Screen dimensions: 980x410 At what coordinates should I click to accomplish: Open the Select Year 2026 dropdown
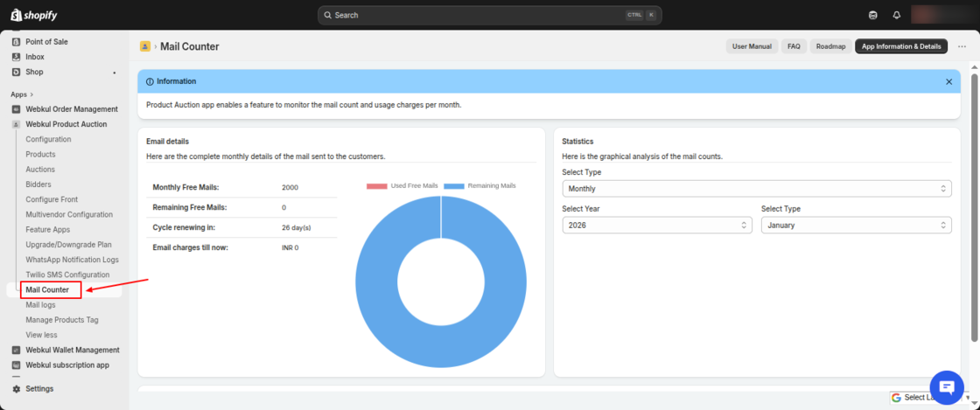pyautogui.click(x=657, y=226)
